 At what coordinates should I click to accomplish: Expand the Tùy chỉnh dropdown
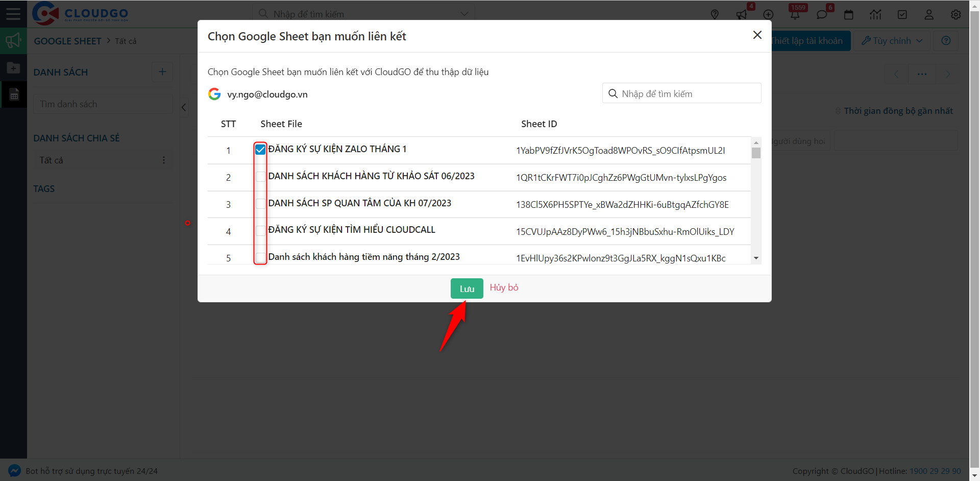tap(892, 41)
